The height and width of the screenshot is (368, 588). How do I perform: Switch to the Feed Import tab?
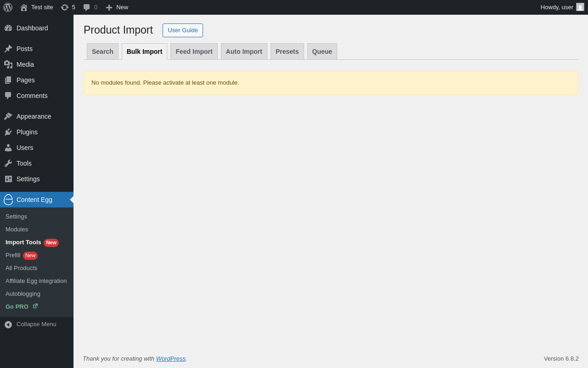pyautogui.click(x=194, y=52)
